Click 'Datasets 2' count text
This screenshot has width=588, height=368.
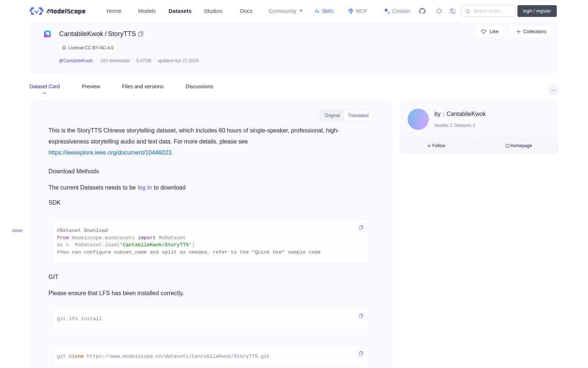click(x=465, y=125)
